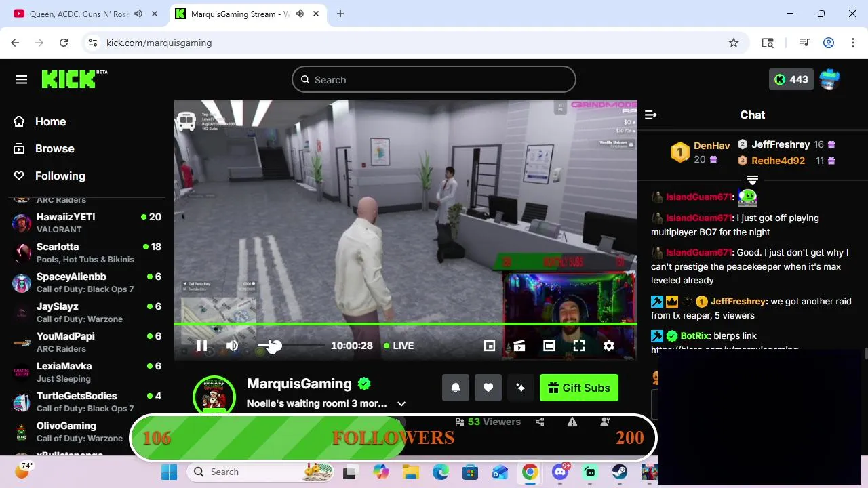This screenshot has width=868, height=488.
Task: Open Chrome profile icon
Action: click(828, 43)
